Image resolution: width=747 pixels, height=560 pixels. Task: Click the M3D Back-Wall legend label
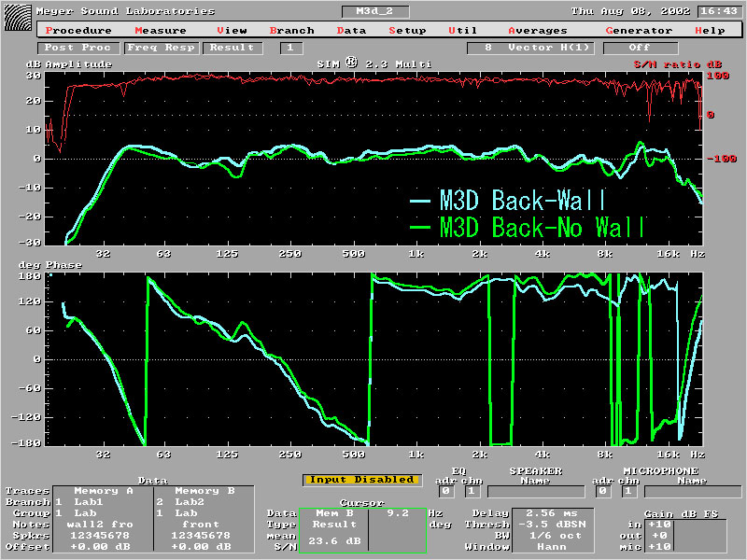(x=522, y=200)
